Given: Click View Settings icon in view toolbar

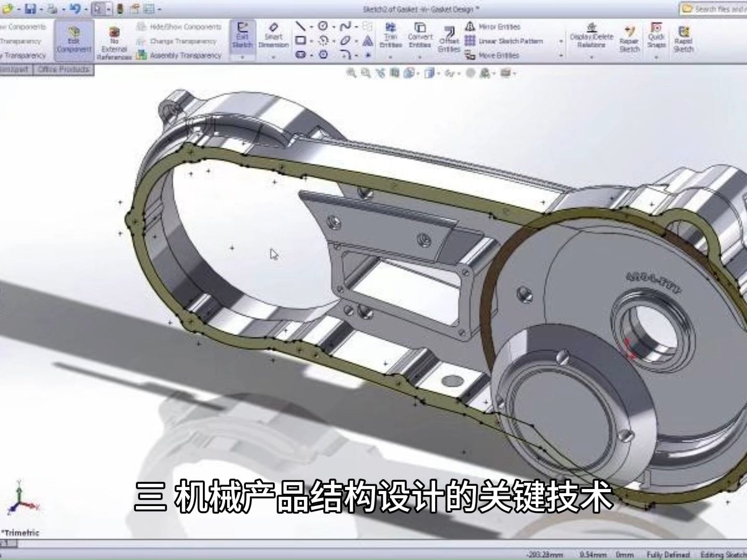Looking at the screenshot, I should [x=506, y=74].
